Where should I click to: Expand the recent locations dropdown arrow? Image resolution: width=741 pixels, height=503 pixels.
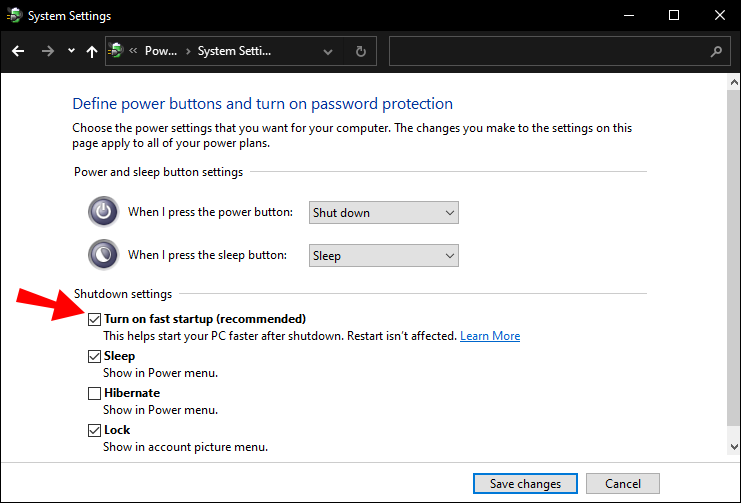click(70, 51)
